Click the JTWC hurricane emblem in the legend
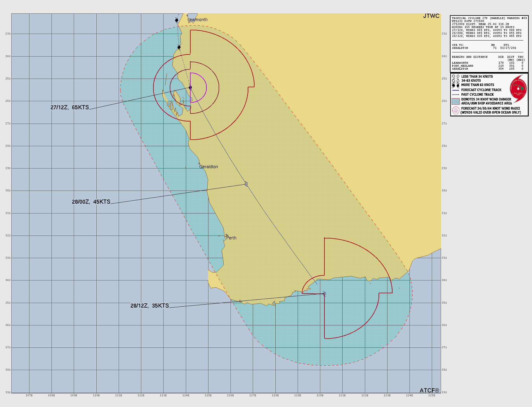Screen dimensions: 532x407 tap(518, 88)
